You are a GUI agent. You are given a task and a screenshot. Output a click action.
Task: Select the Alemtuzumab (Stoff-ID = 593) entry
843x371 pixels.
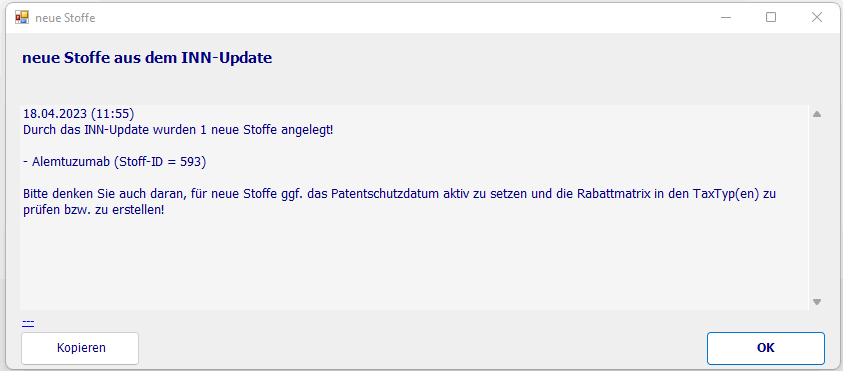point(115,162)
